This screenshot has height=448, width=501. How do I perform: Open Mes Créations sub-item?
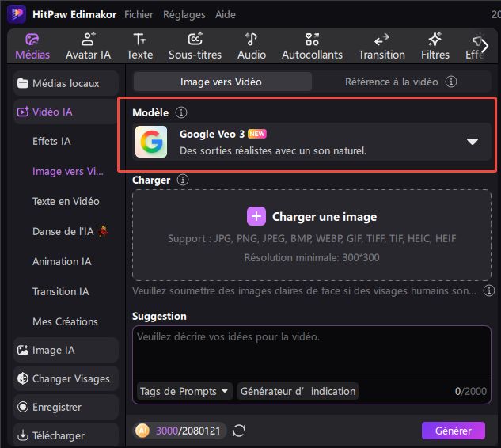coord(65,321)
